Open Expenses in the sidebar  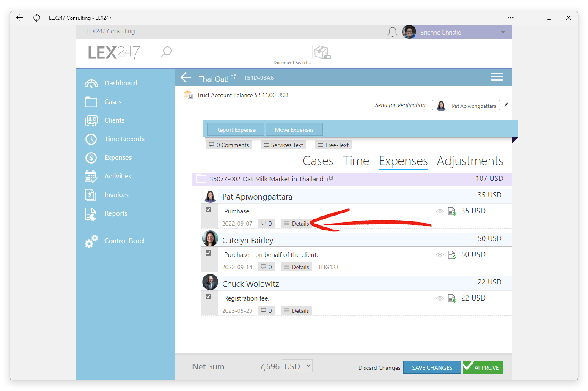pos(118,158)
